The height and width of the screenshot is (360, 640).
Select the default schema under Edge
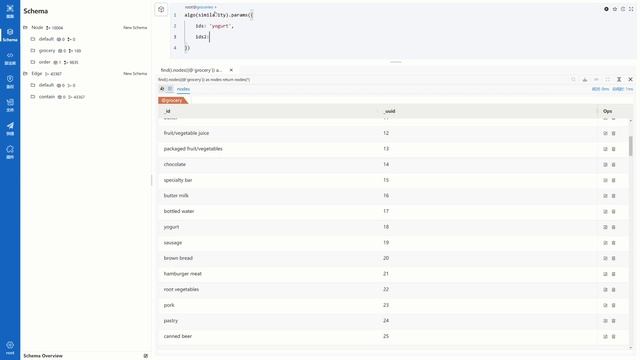[46, 85]
